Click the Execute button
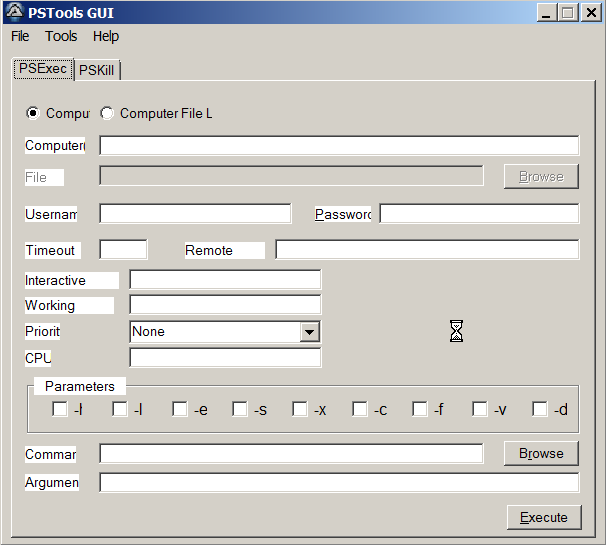 point(544,518)
